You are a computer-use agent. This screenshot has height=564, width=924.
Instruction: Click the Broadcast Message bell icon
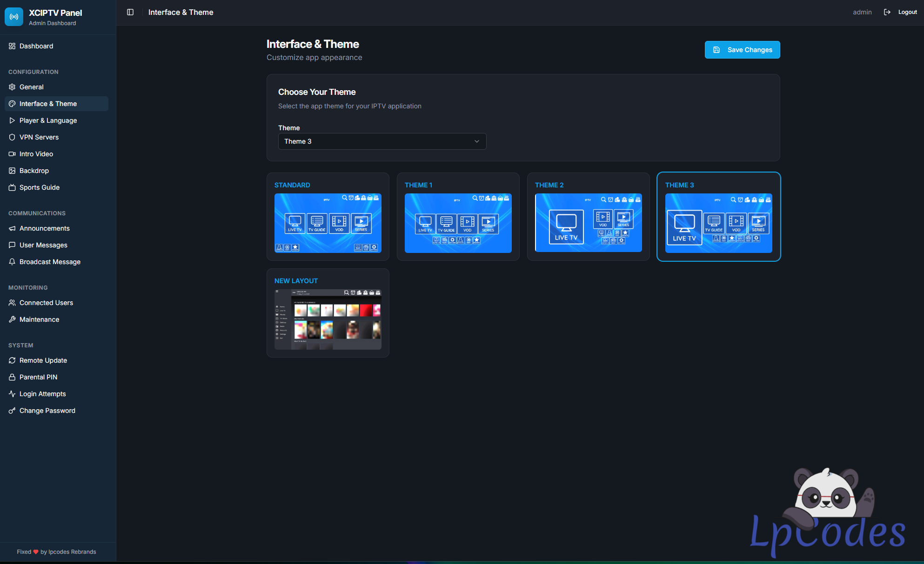click(x=12, y=262)
